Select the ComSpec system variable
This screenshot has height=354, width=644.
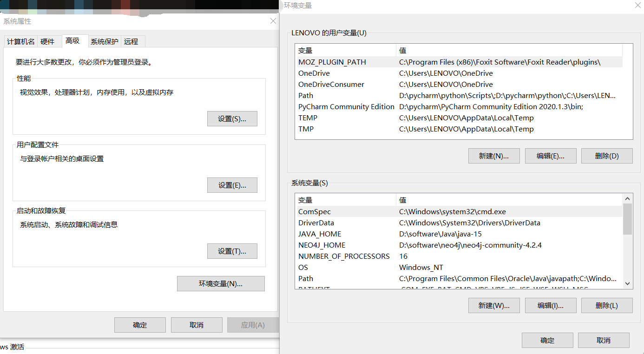tap(459, 212)
